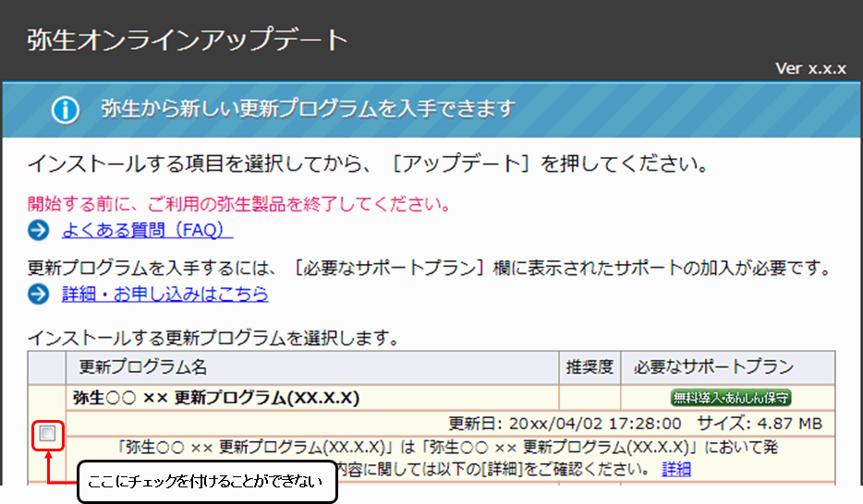Open the 詳細・お申し込みはこちら link
The image size is (863, 504).
165,294
